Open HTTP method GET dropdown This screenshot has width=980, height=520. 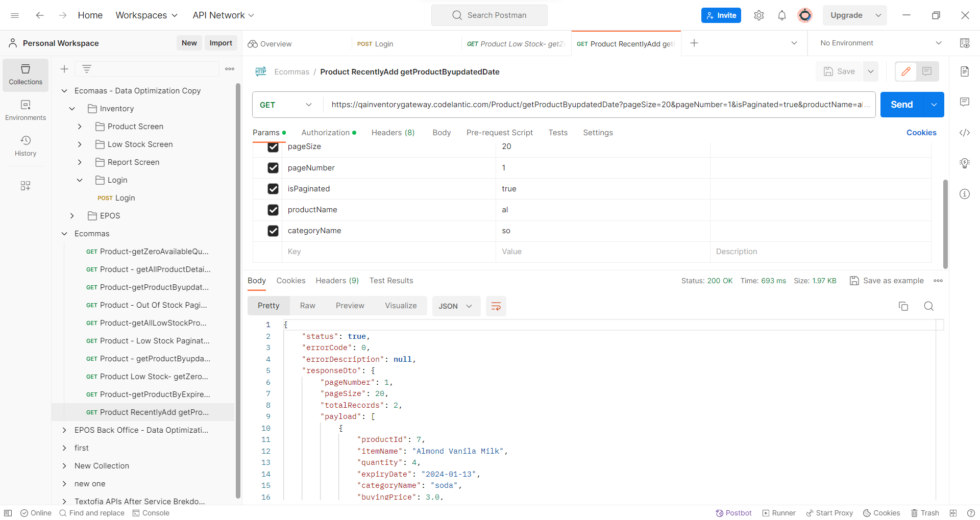point(287,105)
